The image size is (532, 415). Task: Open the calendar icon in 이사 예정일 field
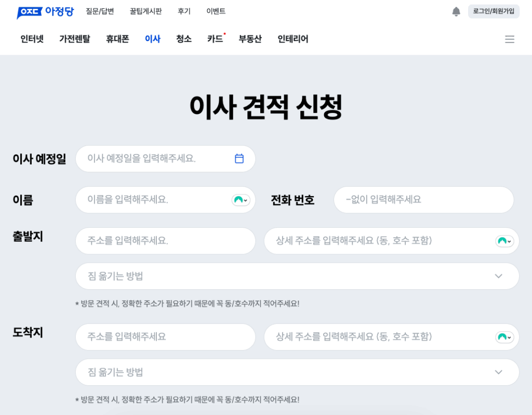point(239,159)
